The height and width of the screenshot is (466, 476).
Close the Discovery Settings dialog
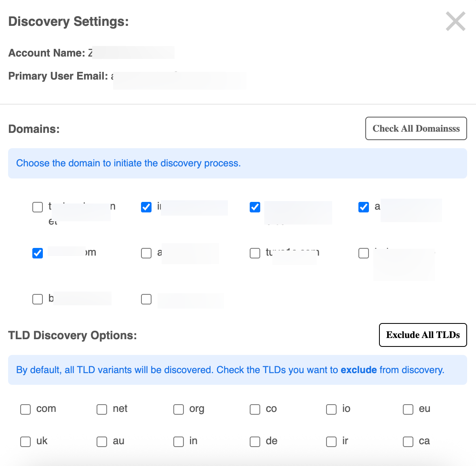click(455, 21)
